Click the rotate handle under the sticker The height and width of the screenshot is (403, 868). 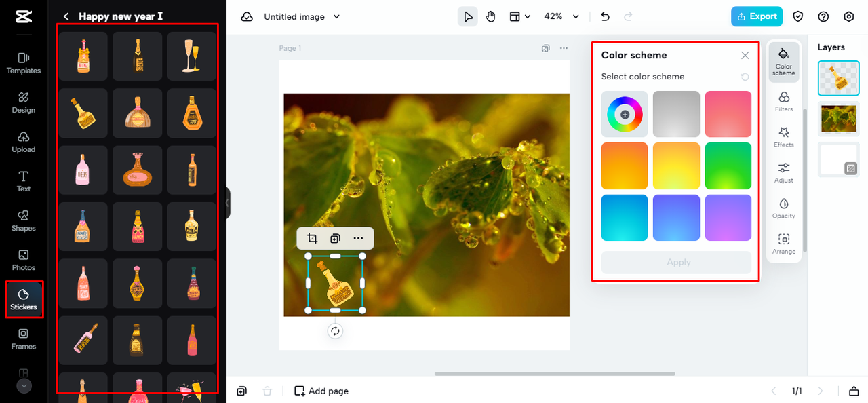point(335,331)
